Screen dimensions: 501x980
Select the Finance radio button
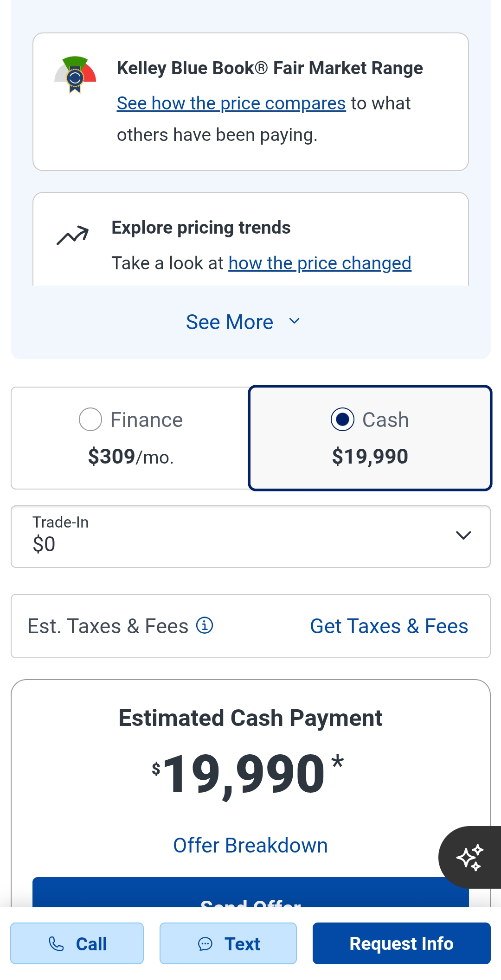(x=90, y=420)
